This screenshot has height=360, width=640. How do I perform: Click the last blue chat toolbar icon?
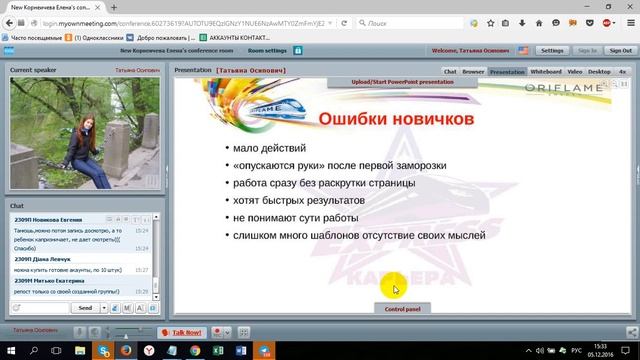[153, 308]
